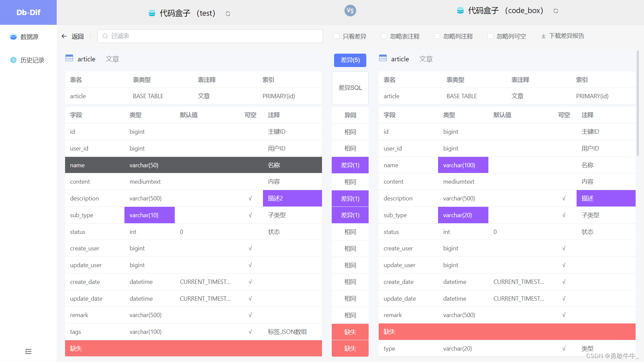Tick the 忽略列可空 checkbox
Screen dimensions: 644x362
point(490,36)
